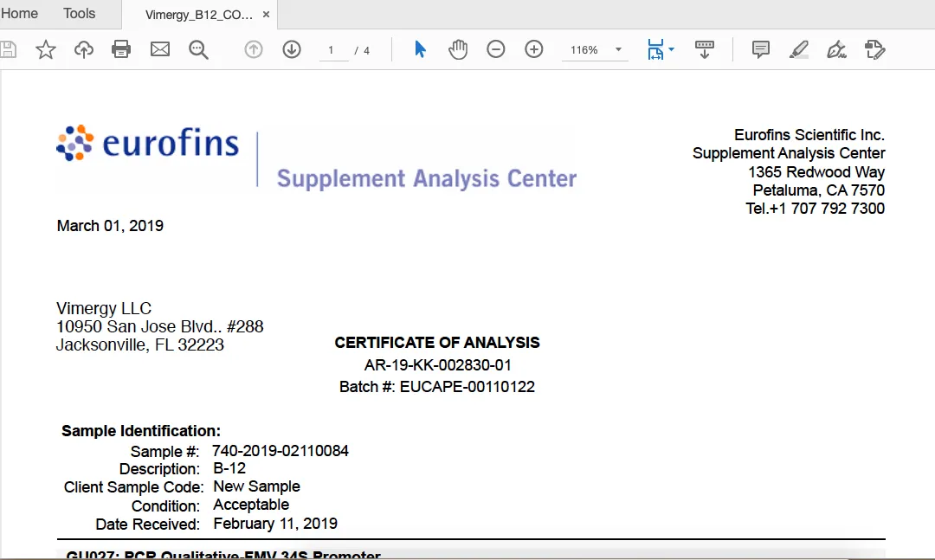Select the highlight text tool
This screenshot has height=560, width=935.
799,50
